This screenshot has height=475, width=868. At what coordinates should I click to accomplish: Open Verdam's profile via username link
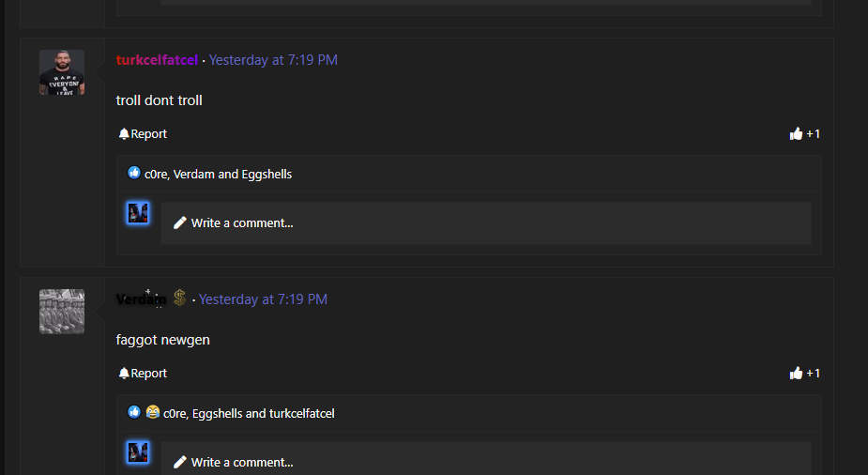(x=141, y=299)
